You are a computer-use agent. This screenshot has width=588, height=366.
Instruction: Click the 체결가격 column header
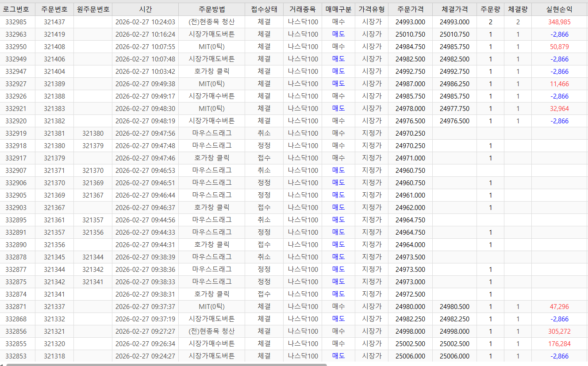click(454, 9)
